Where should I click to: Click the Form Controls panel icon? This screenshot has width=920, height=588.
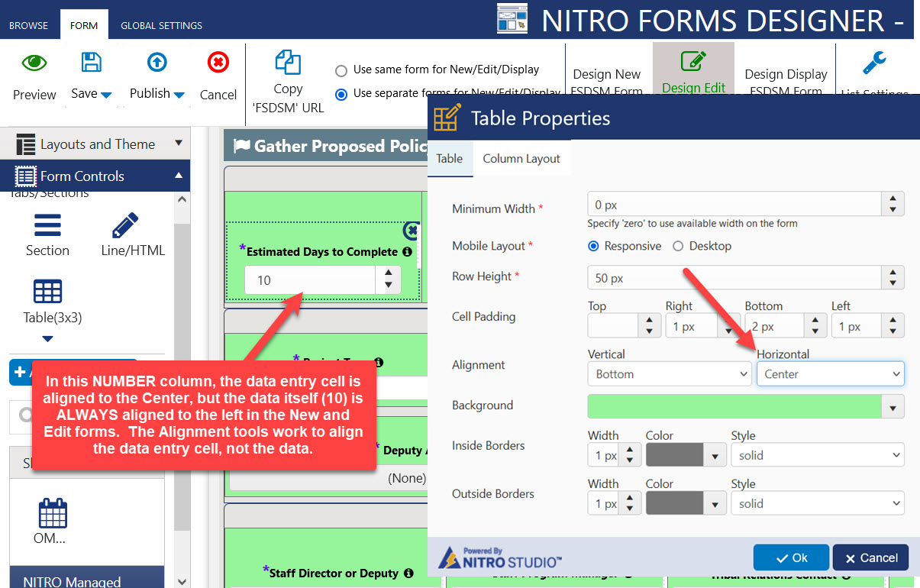(x=26, y=176)
